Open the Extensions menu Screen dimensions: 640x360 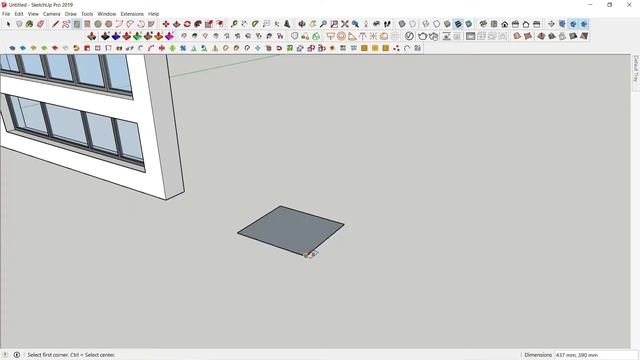point(132,14)
